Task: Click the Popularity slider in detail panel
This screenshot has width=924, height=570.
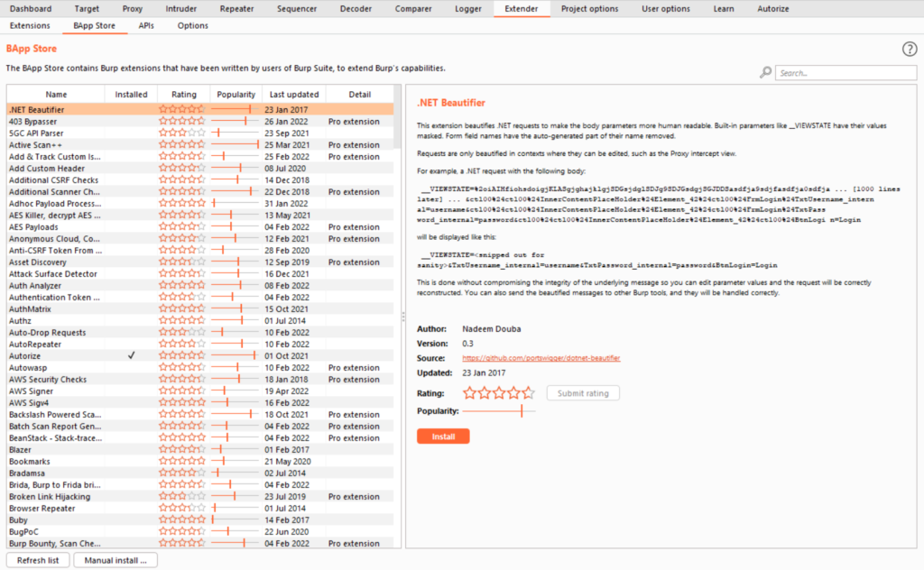Action: pyautogui.click(x=498, y=411)
